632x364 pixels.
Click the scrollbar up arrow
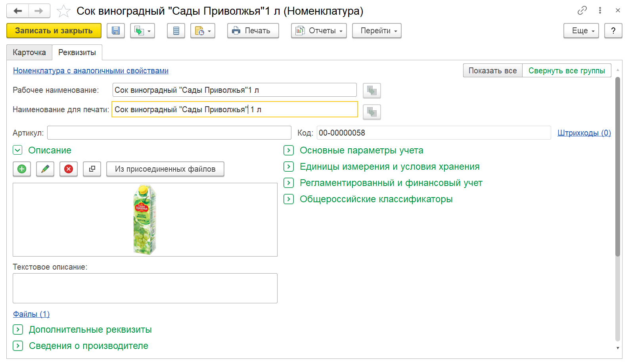(x=618, y=70)
